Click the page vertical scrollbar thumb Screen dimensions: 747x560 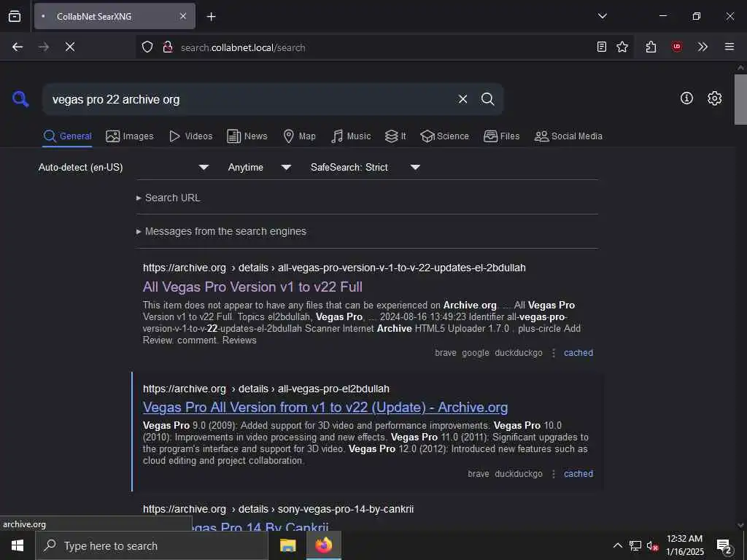[x=740, y=99]
